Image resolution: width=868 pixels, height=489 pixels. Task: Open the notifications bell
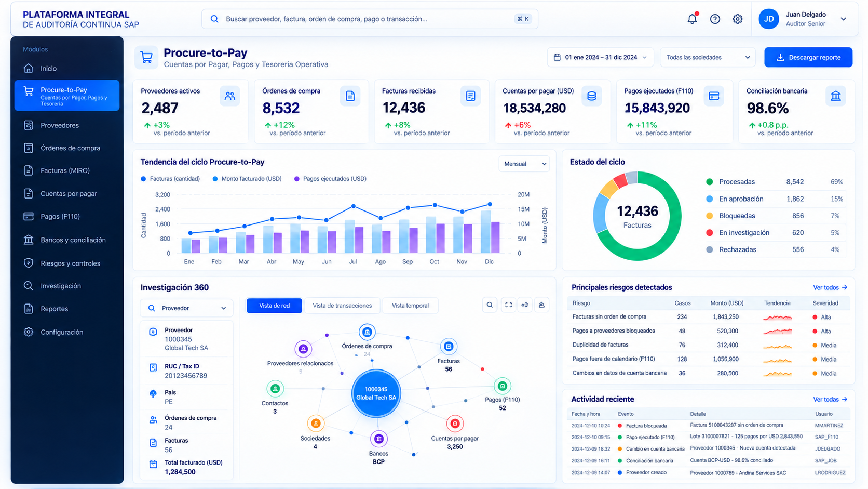pos(692,19)
